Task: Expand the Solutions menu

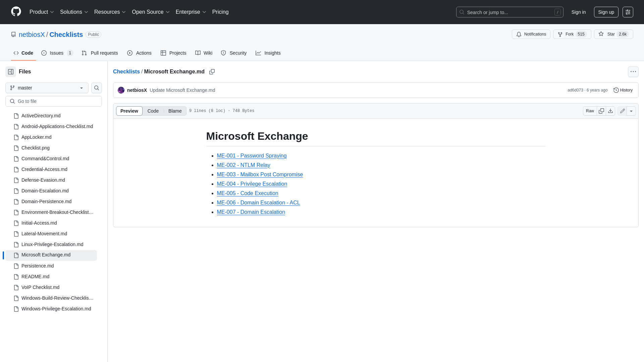Action: pos(74,12)
